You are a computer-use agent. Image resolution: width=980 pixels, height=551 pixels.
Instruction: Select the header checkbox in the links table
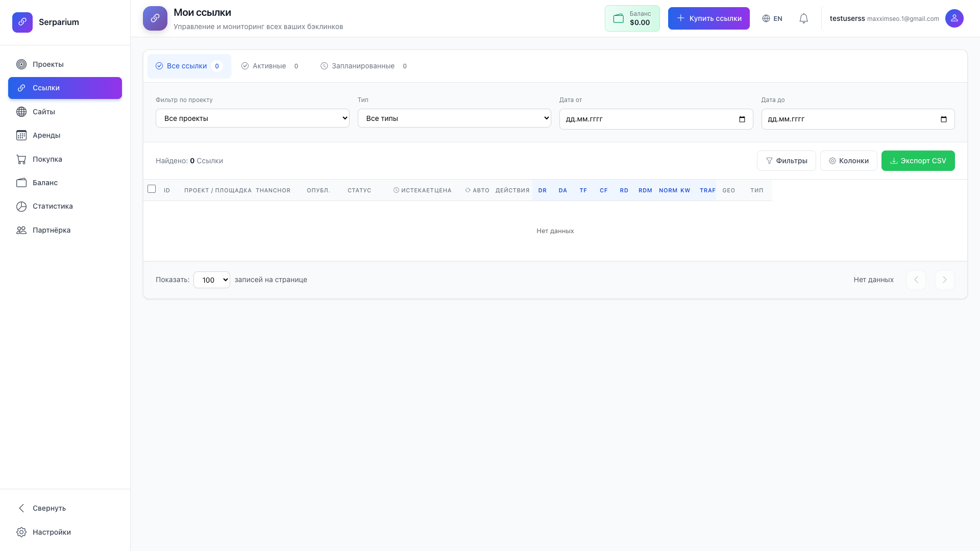152,189
